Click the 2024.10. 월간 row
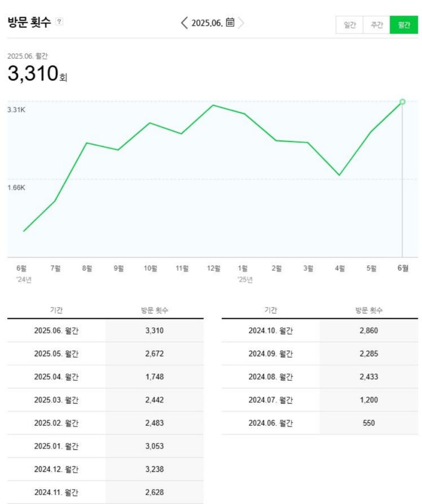The height and width of the screenshot is (504, 422). [320, 330]
